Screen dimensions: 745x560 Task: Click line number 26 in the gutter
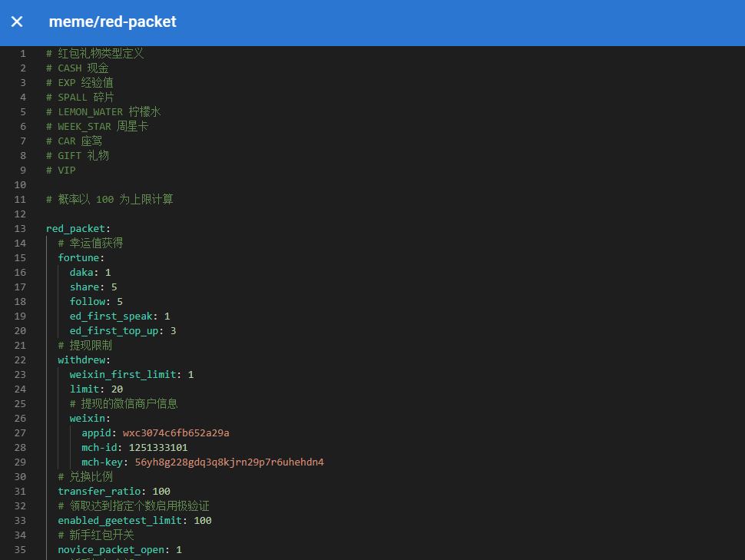20,418
